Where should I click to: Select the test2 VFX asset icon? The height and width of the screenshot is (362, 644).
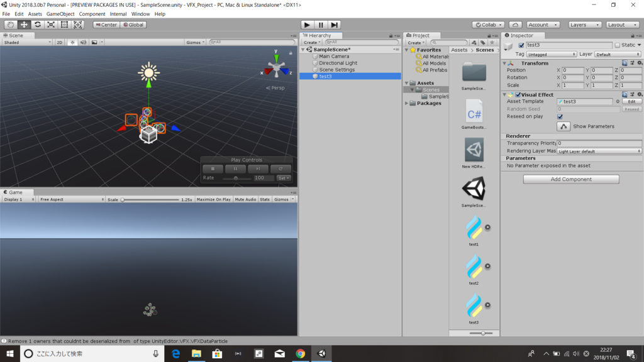coord(474,266)
